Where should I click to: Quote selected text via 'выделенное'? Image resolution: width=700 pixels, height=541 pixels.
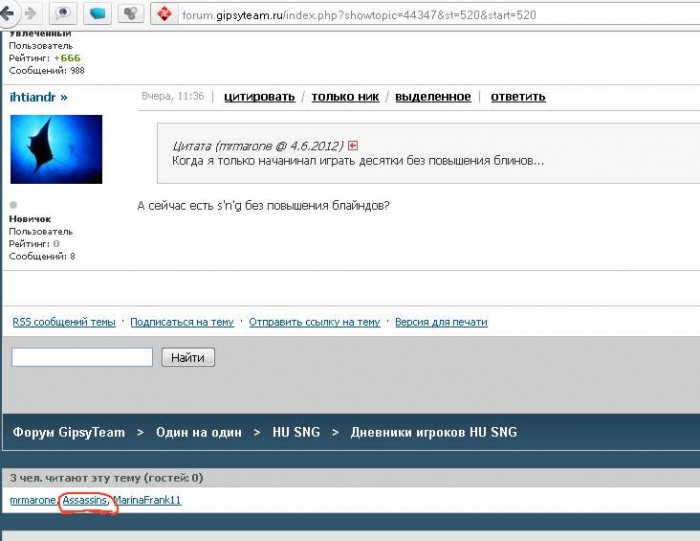433,97
